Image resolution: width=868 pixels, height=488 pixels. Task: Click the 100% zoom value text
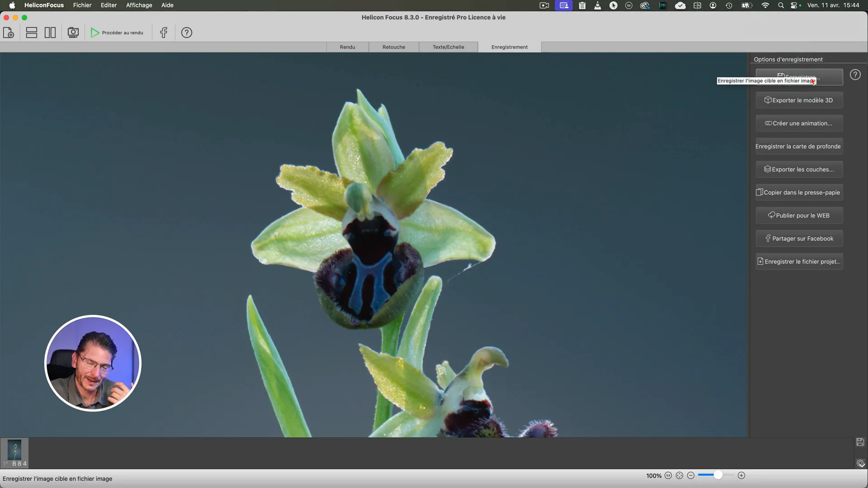(x=654, y=476)
